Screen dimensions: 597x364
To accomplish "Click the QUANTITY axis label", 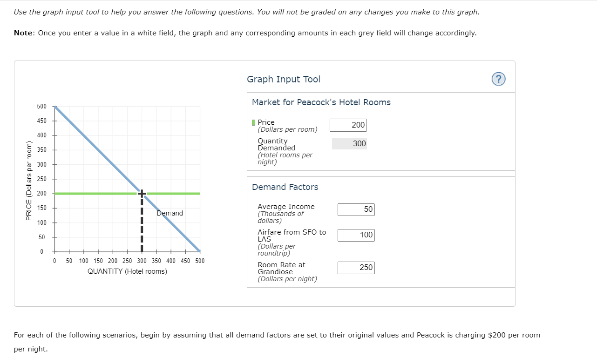I will pyautogui.click(x=127, y=271).
